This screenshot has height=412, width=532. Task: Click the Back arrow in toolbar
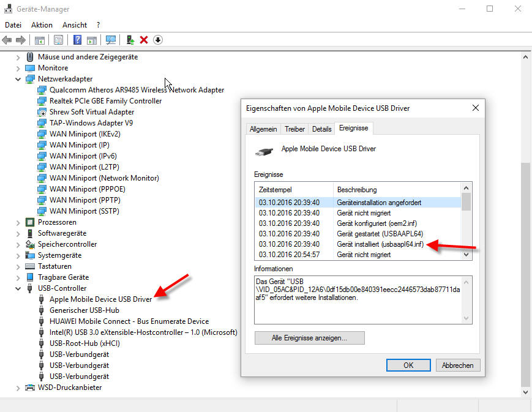coord(7,40)
